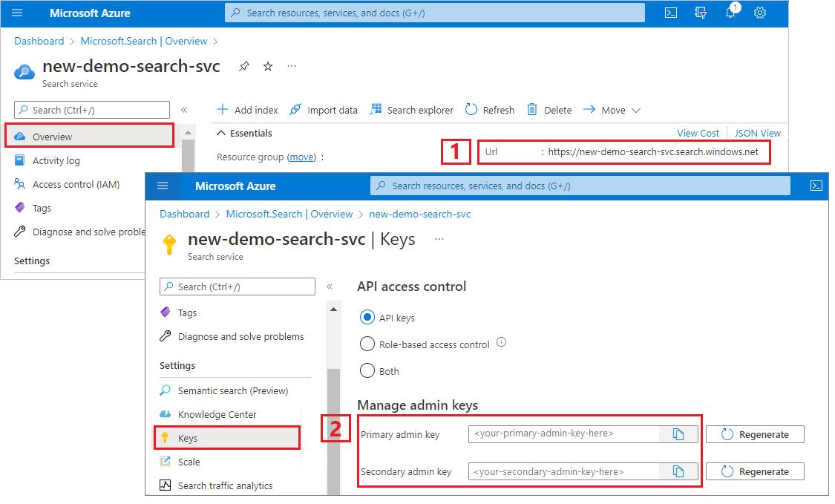Screen dimensions: 835x504
Task: Select the Role-based access control option
Action: 367,344
